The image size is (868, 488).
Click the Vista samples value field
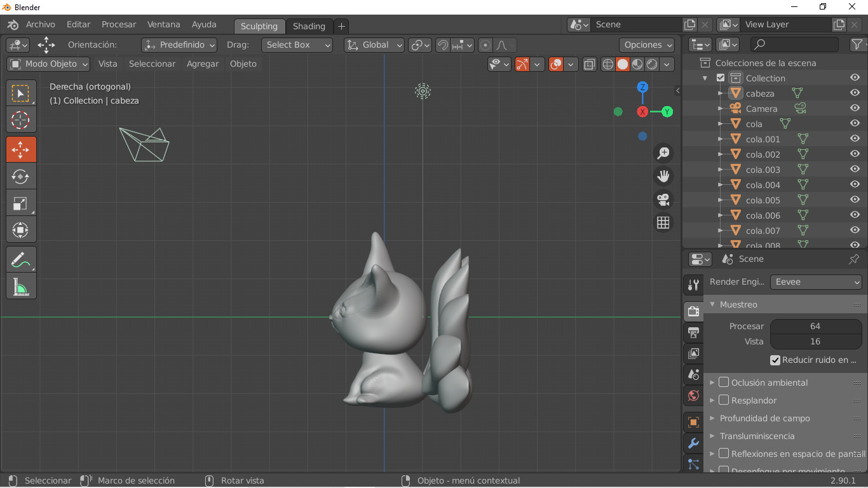click(x=816, y=341)
